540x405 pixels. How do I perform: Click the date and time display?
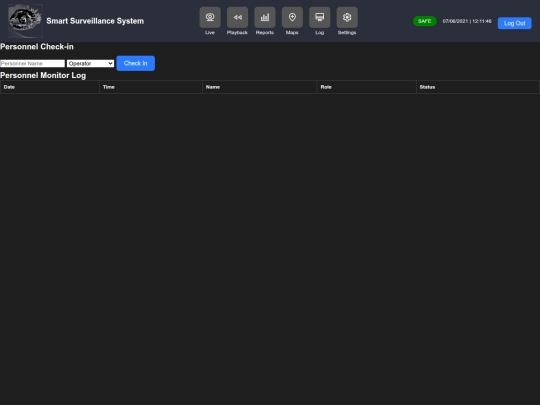[467, 21]
